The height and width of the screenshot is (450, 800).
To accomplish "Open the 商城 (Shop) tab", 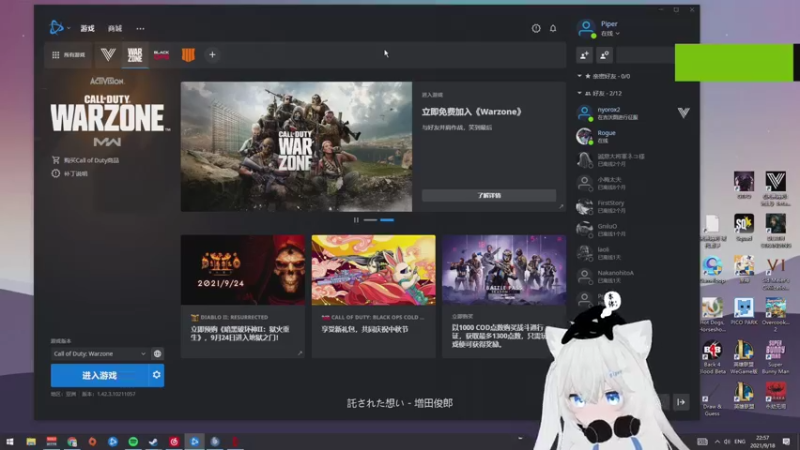I will coord(115,29).
